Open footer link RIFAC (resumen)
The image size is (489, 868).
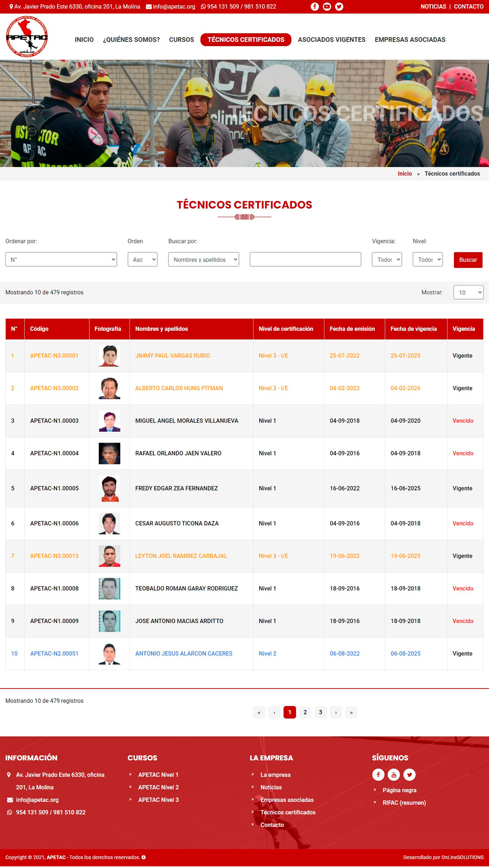[404, 802]
